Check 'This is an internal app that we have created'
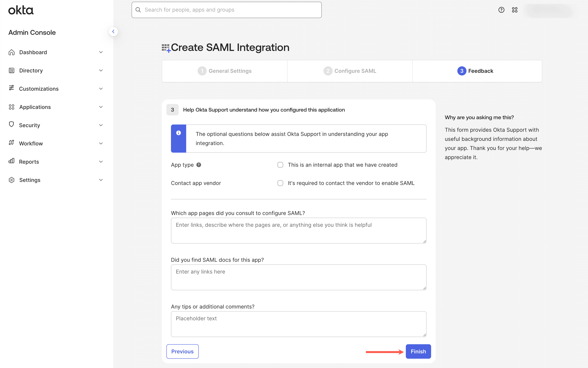This screenshot has height=368, width=588. [280, 165]
